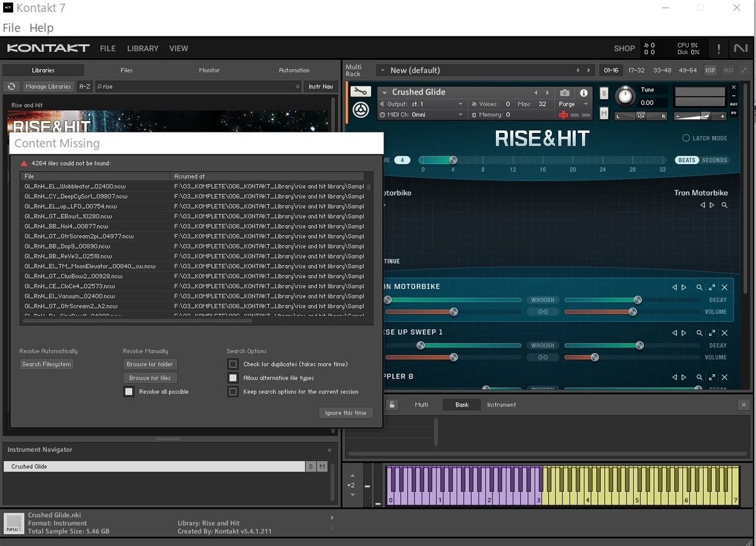Open the Help menu in the window menu bar
This screenshot has width=756, height=546.
[x=42, y=28]
